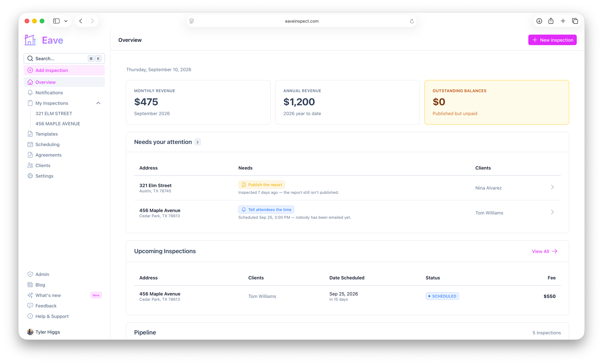Select Overview in the sidebar
The height and width of the screenshot is (364, 603).
pos(64,82)
